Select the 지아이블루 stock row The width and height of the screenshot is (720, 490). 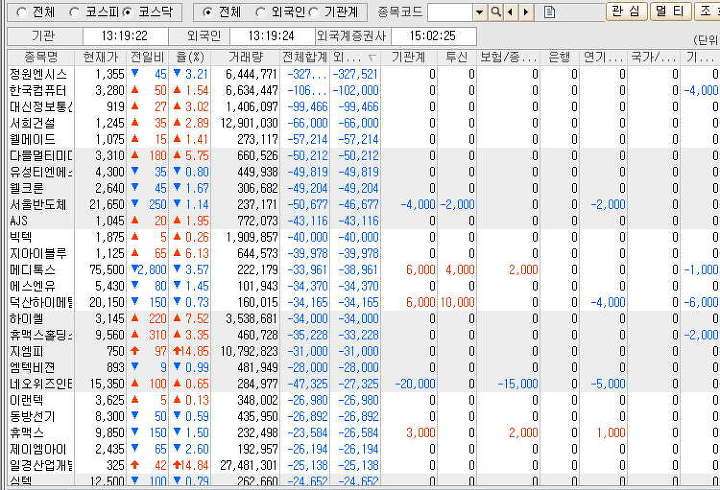coord(364,253)
